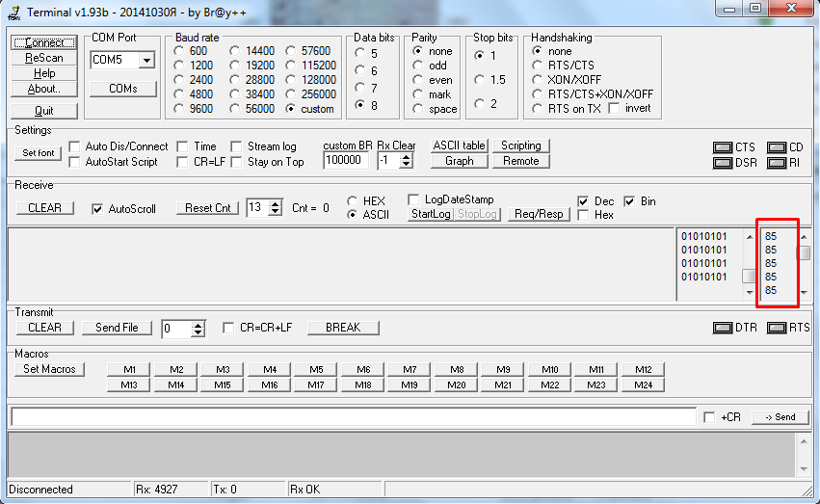Toggle the DTR line indicator
Image resolution: width=820 pixels, height=504 pixels.
(723, 328)
